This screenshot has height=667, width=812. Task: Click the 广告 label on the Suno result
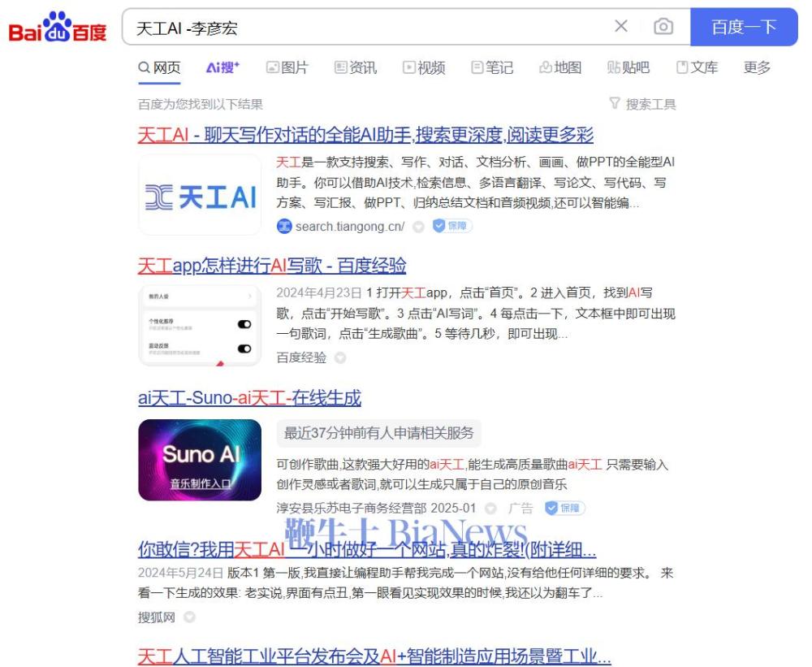coord(520,508)
